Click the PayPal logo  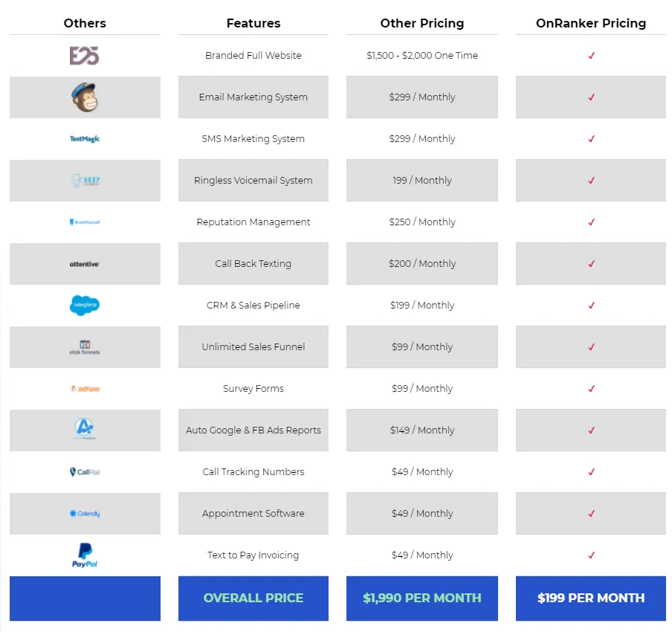[85, 555]
